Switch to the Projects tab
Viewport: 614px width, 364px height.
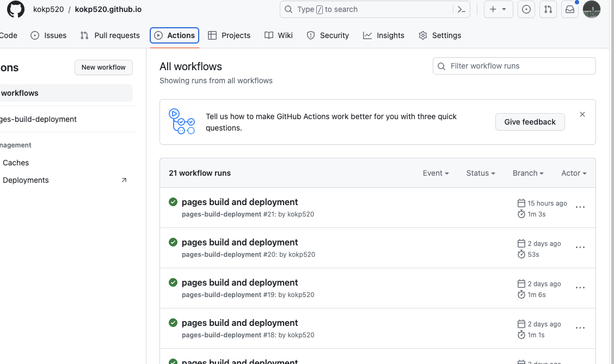(229, 35)
